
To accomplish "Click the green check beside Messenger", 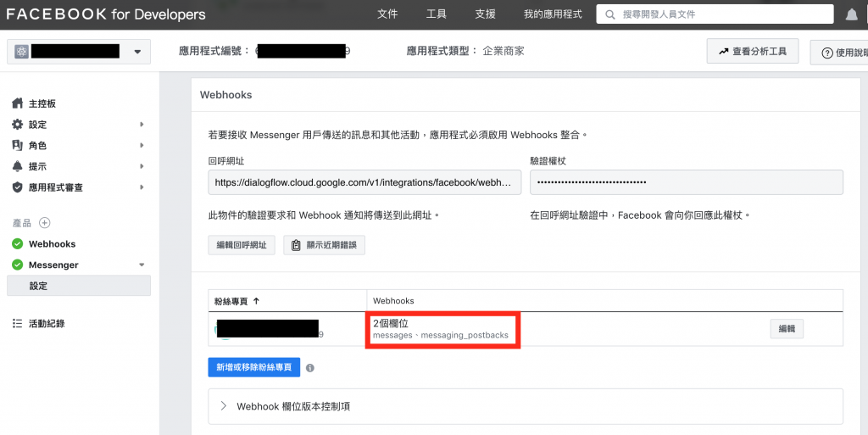I will point(17,265).
